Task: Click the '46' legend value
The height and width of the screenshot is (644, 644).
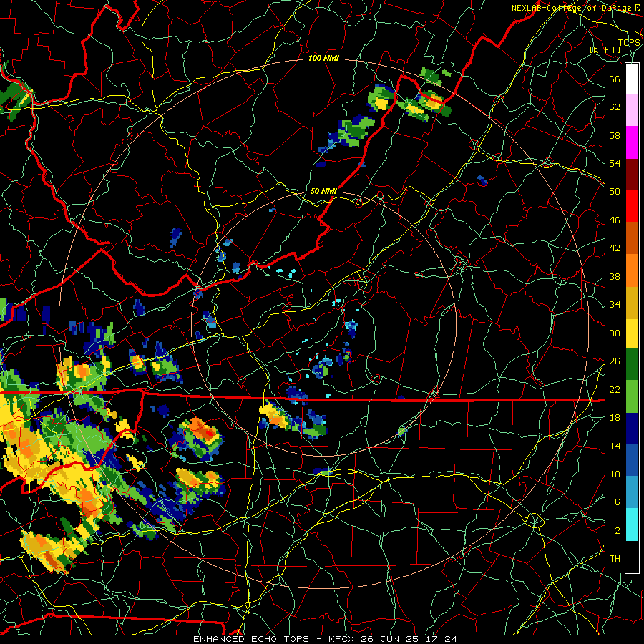Action: (615, 220)
